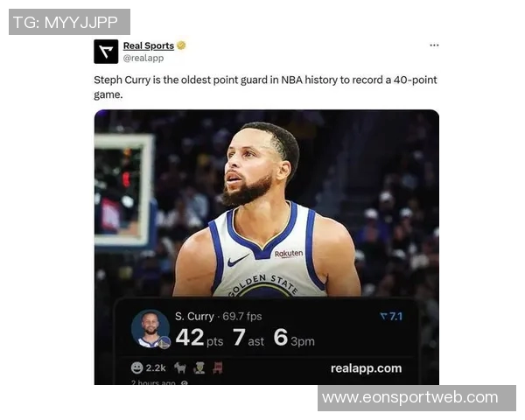525x420 pixels.
Task: Click the Real Sports profile avatar
Action: pos(106,52)
